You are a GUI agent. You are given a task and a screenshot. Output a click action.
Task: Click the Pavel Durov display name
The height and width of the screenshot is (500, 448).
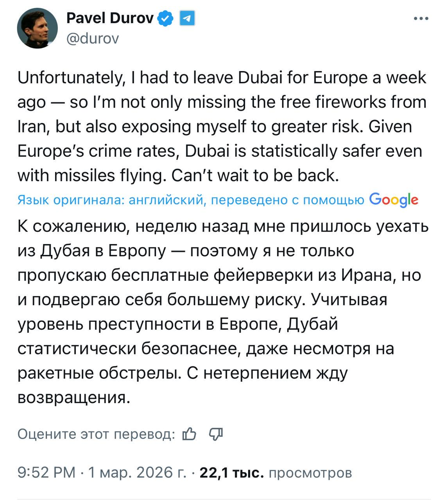coord(110,18)
